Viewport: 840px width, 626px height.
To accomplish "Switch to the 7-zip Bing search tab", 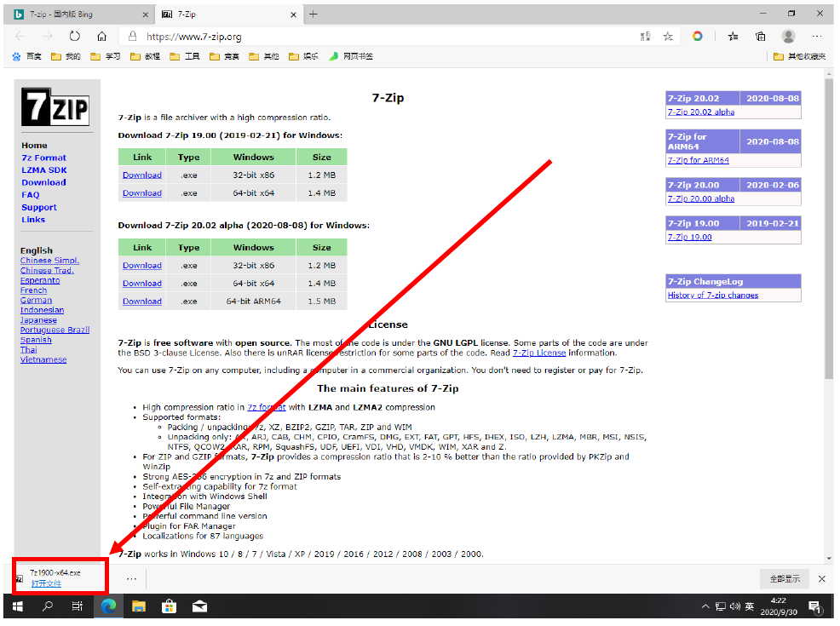I will click(77, 14).
